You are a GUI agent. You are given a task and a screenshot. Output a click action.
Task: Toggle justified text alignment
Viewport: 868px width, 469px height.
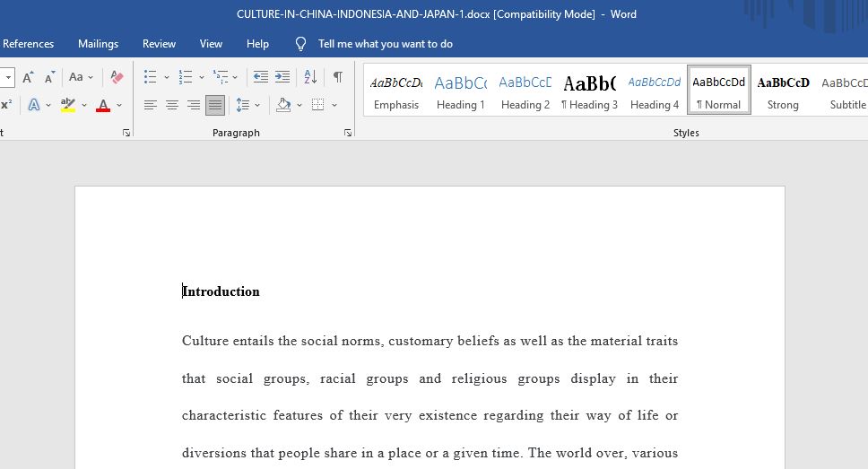tap(215, 105)
